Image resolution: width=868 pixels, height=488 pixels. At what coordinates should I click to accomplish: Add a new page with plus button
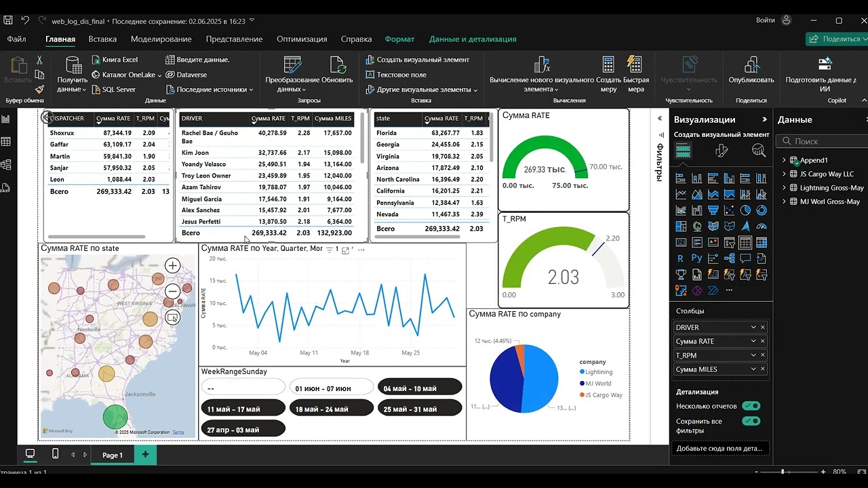145,455
